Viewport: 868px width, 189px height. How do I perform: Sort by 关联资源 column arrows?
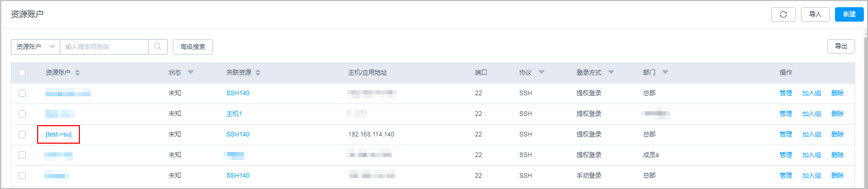click(258, 73)
